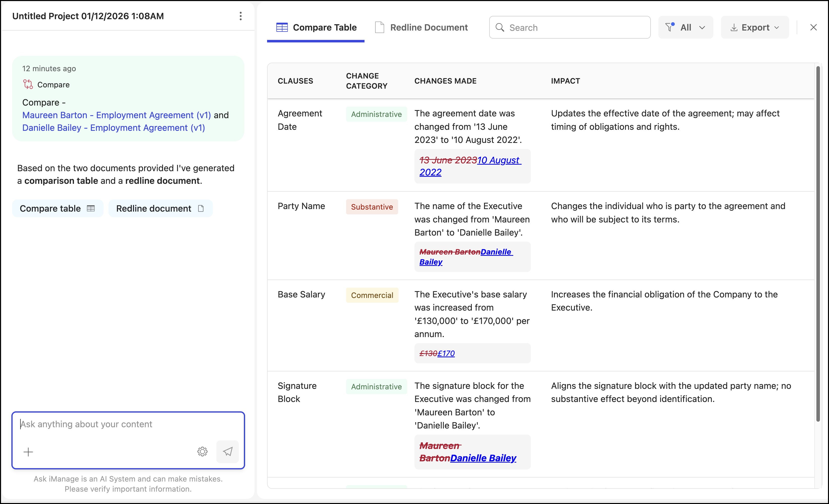
Task: Click the Compare history icon in chat
Action: coord(28,84)
